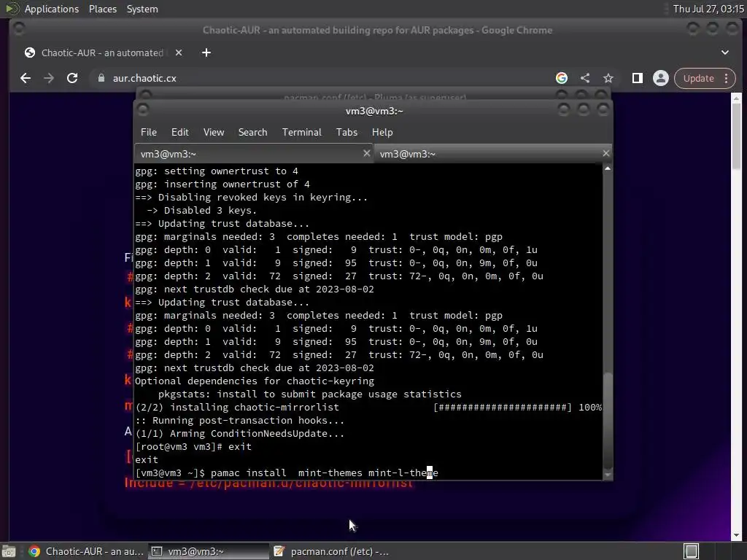Click 'Optional dependencies for chaotic-keyring' line

tap(255, 381)
